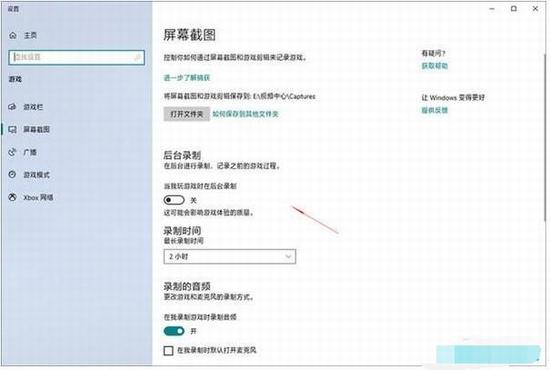Go to the 游戏栏 settings page

(33, 107)
